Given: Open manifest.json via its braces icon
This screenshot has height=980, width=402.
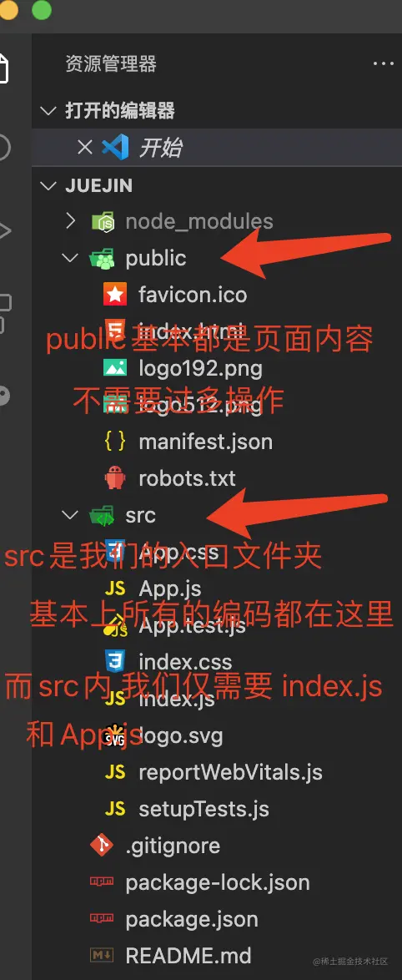Looking at the screenshot, I should (115, 442).
